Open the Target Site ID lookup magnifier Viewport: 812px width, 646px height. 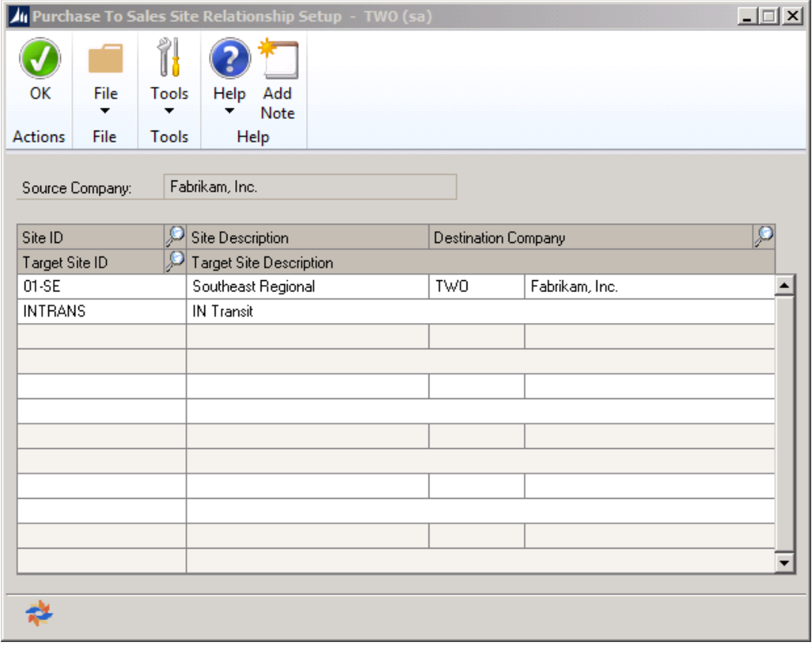coord(174,261)
